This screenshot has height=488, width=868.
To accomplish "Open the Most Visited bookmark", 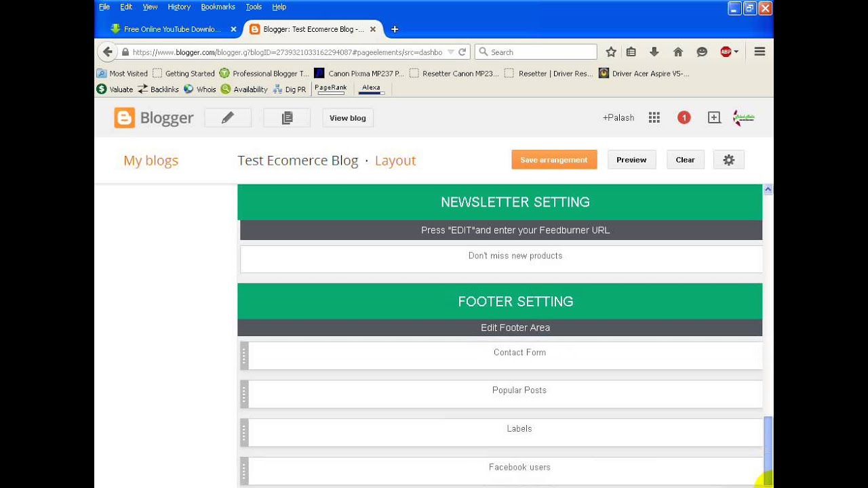I will click(x=122, y=73).
